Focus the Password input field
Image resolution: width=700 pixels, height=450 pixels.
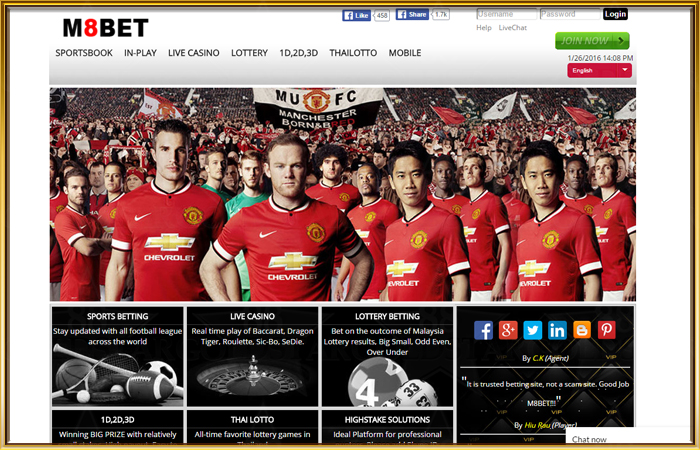click(570, 14)
